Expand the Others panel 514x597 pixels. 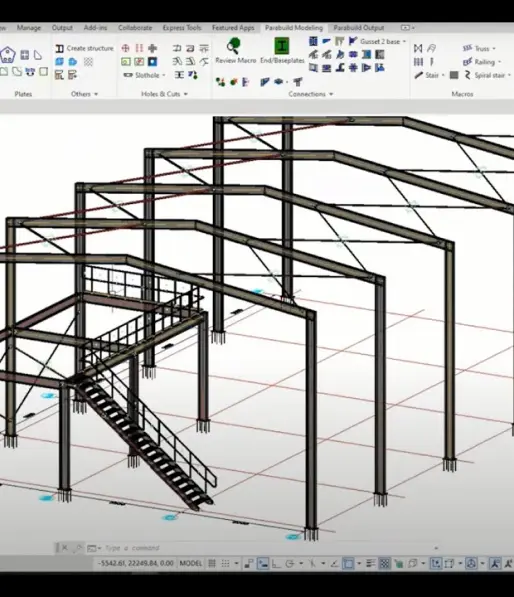(84, 94)
